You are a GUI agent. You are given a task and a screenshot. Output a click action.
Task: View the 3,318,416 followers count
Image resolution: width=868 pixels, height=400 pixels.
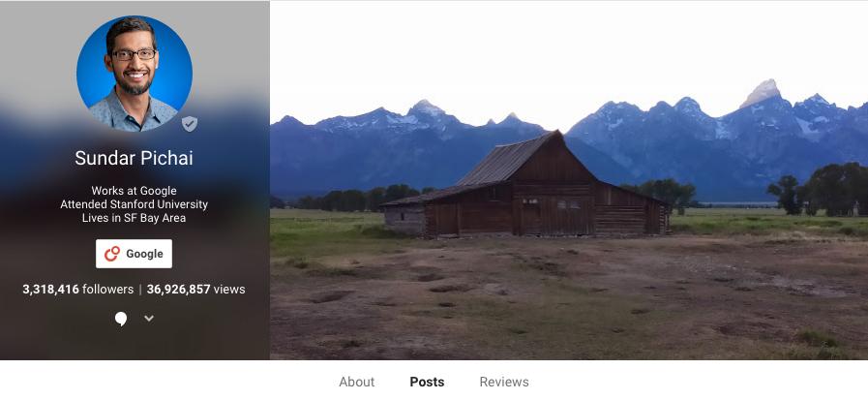coord(78,290)
